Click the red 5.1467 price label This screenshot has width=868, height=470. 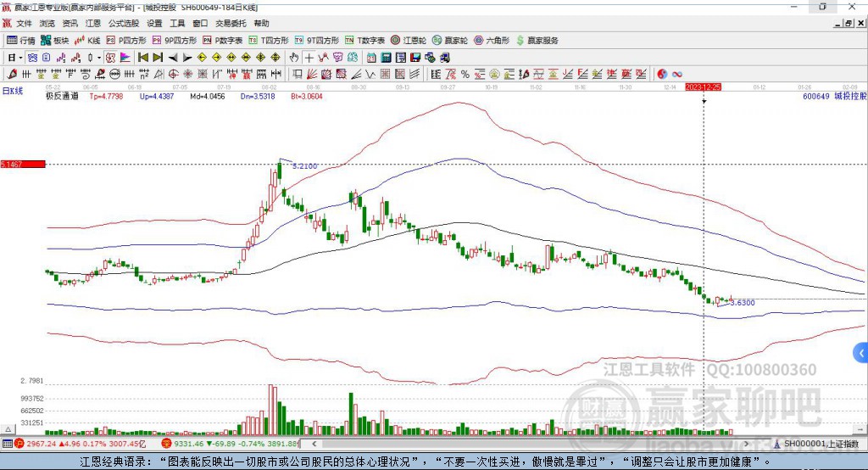(22, 164)
